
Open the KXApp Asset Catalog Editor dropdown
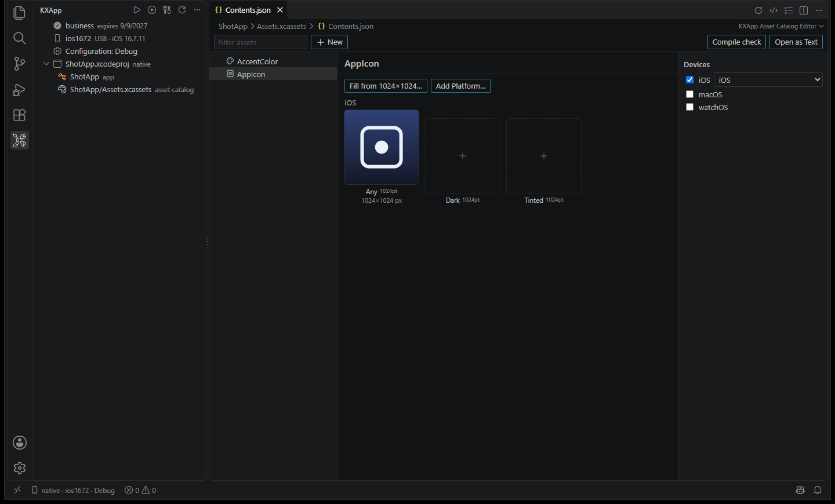click(x=781, y=26)
